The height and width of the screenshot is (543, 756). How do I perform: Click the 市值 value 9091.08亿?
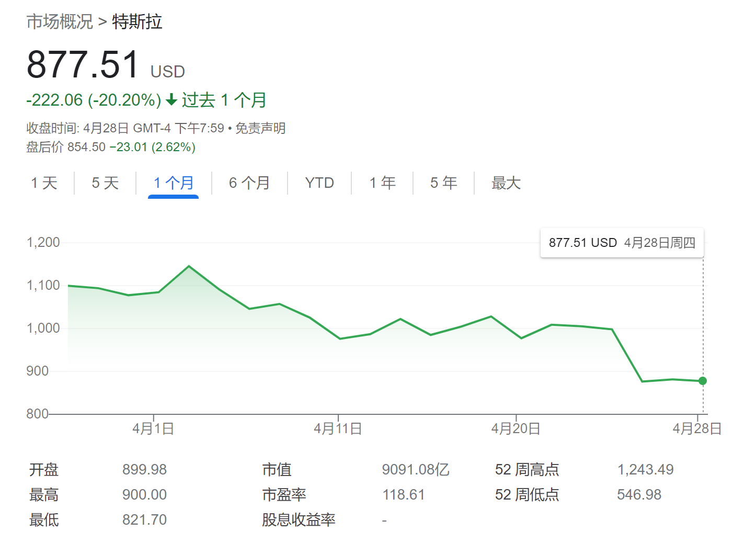pos(416,470)
